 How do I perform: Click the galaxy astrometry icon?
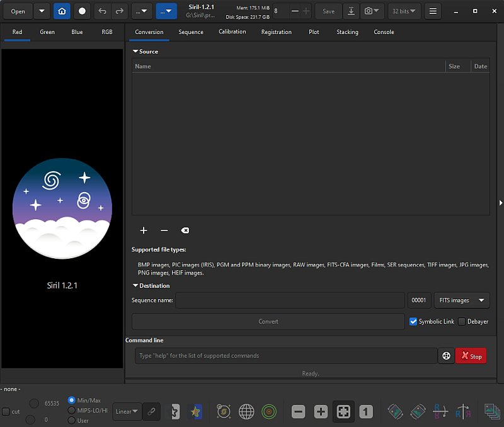click(x=224, y=411)
